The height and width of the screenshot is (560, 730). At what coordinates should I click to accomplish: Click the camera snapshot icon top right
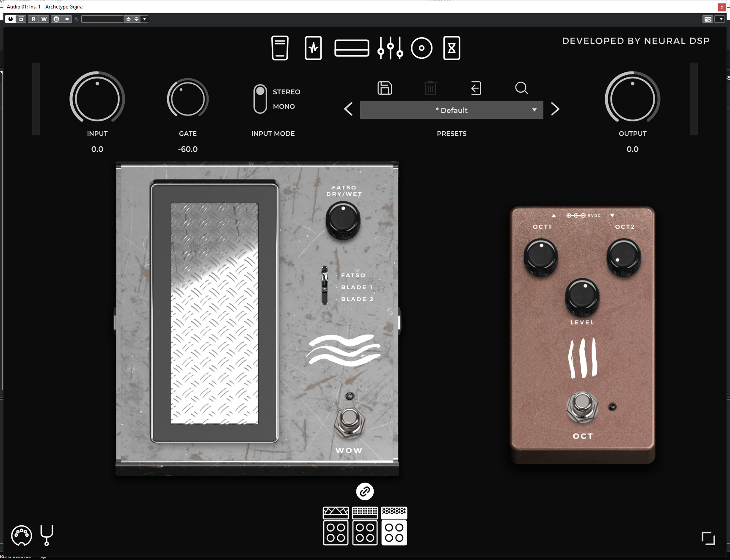pyautogui.click(x=708, y=19)
